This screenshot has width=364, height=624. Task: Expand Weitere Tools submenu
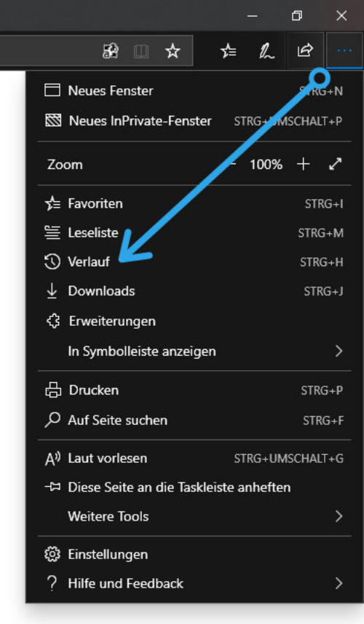pyautogui.click(x=194, y=517)
